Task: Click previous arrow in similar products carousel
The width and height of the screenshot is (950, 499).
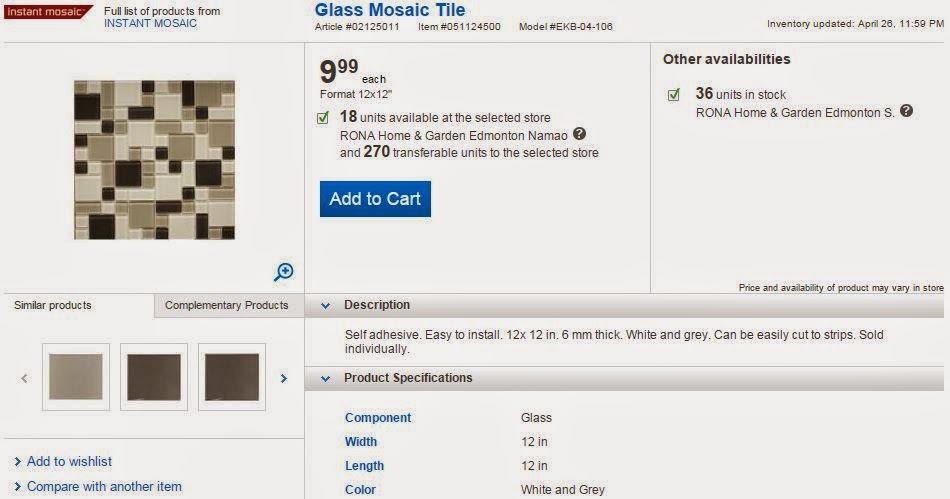Action: [x=24, y=379]
